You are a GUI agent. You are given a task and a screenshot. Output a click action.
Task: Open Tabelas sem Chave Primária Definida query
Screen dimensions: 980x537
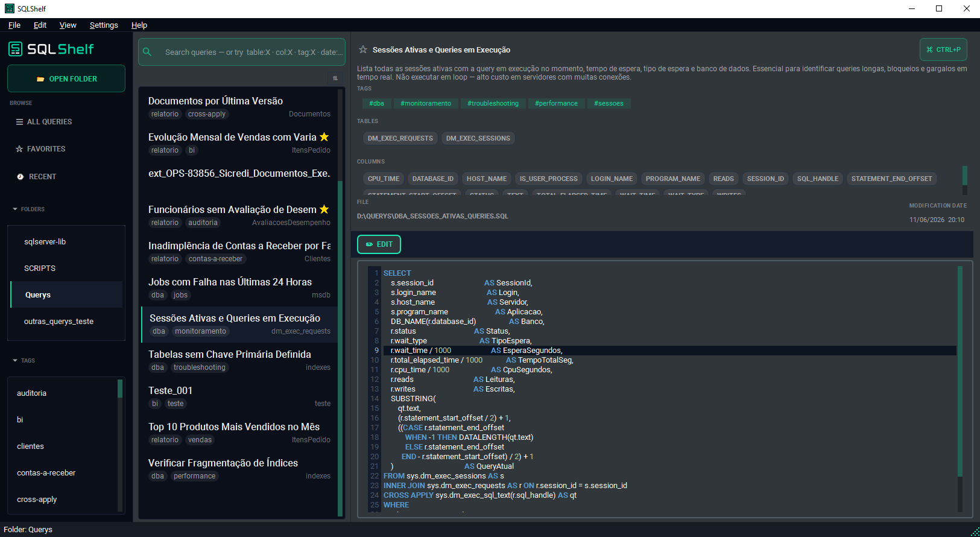click(x=239, y=360)
